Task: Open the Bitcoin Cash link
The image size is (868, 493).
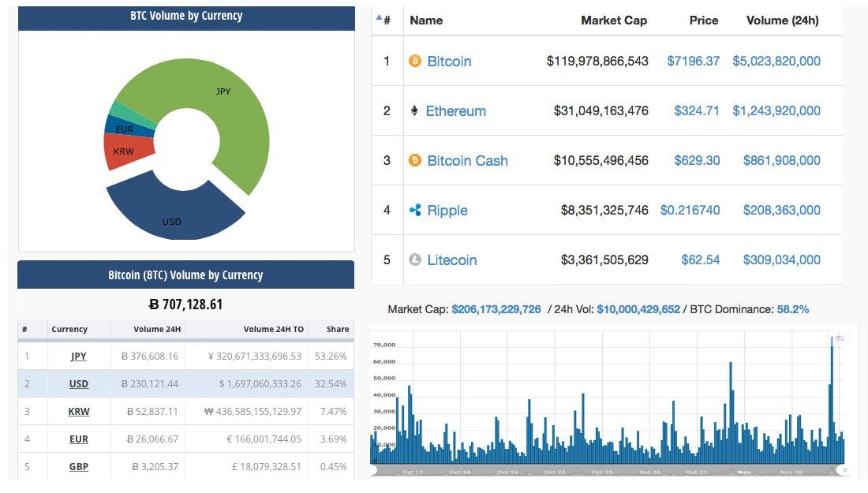Action: [467, 160]
